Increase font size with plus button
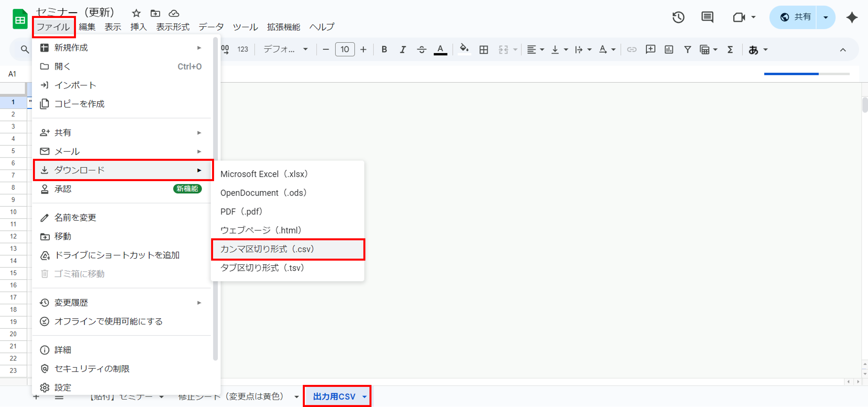868x407 pixels. tap(363, 50)
